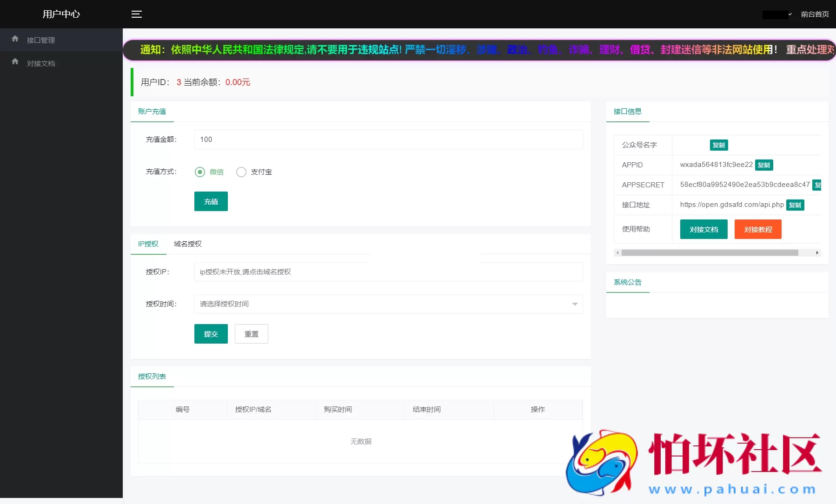
Task: Click the home icon beside 接口管理
Action: click(x=15, y=39)
